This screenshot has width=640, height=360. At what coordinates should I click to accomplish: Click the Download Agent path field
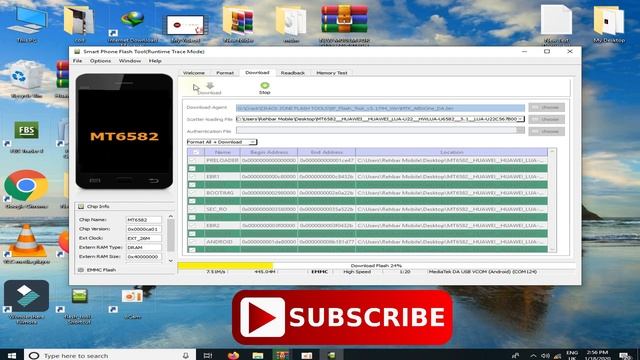(x=380, y=108)
